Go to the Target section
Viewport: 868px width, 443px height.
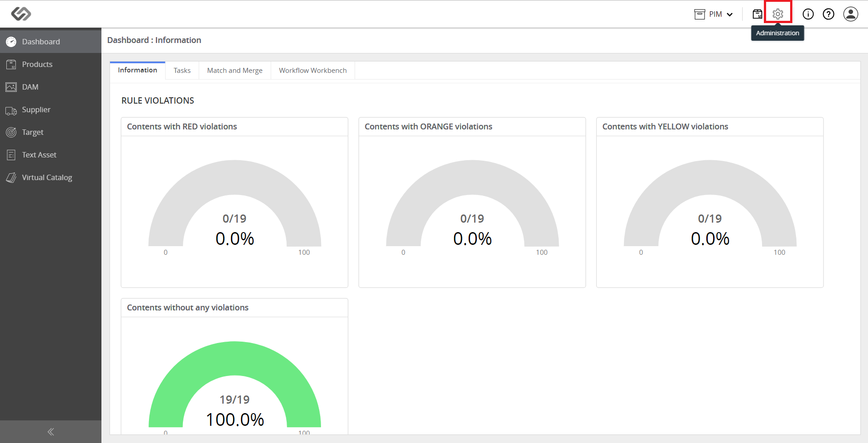(x=51, y=132)
